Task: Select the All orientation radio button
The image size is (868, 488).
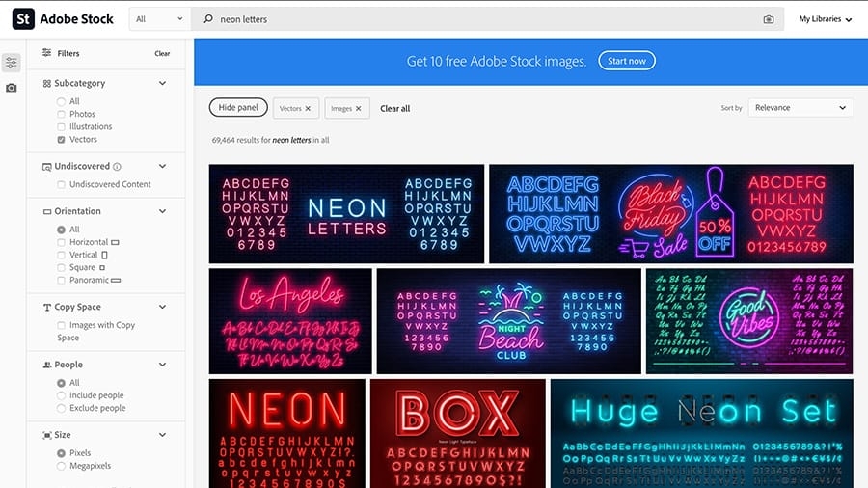Action: click(61, 230)
